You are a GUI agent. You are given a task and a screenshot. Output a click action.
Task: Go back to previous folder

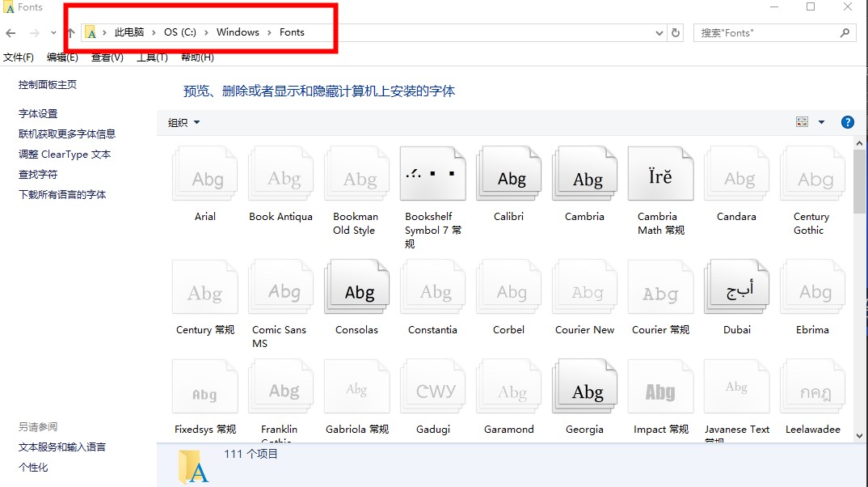tap(11, 33)
